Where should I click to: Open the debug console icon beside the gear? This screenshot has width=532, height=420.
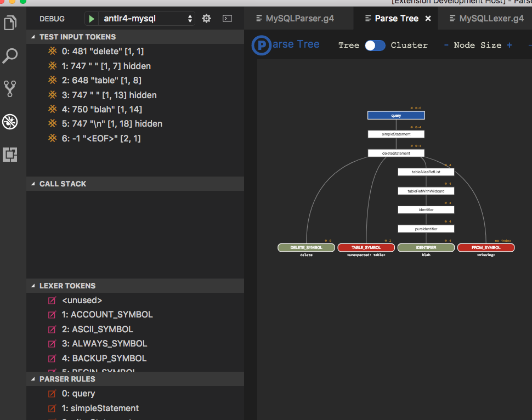coord(227,18)
